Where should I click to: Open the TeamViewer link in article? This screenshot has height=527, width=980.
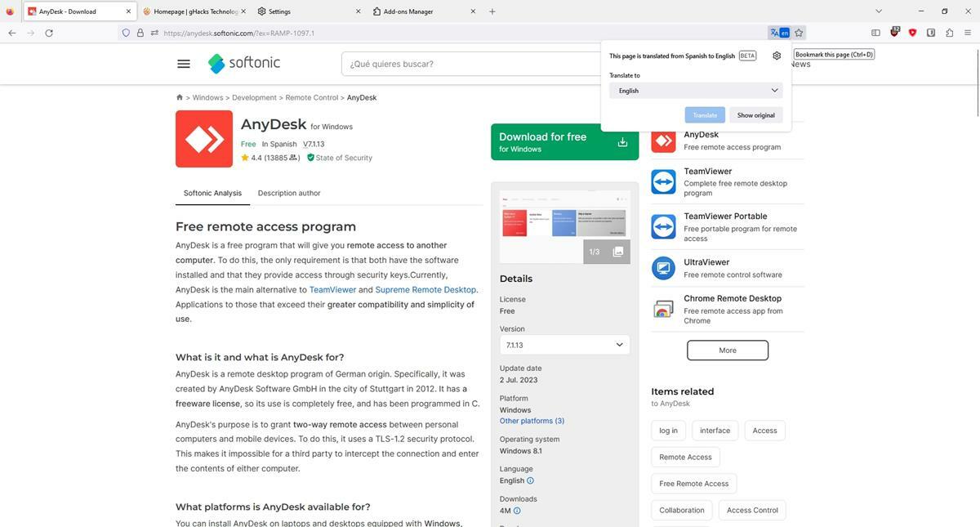coord(332,289)
